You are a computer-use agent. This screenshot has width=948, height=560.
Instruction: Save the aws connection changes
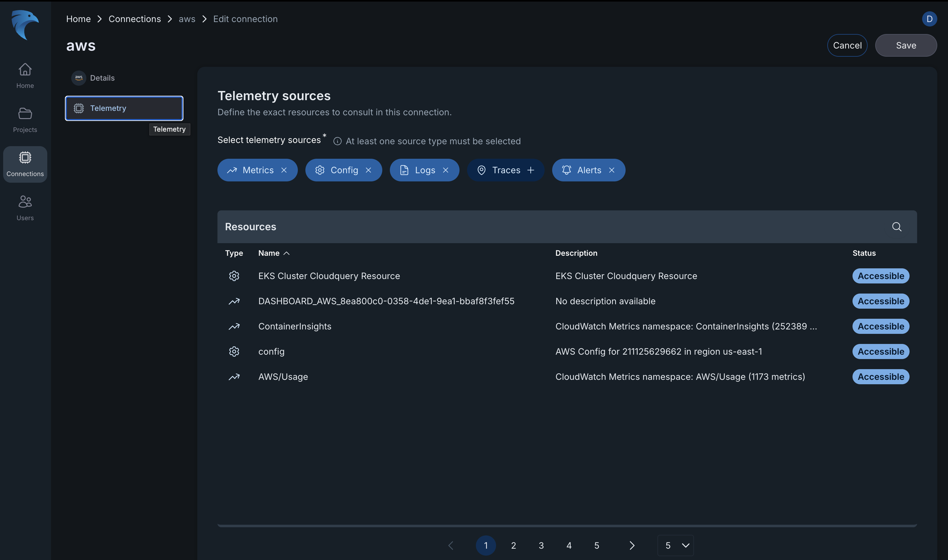[x=906, y=45]
